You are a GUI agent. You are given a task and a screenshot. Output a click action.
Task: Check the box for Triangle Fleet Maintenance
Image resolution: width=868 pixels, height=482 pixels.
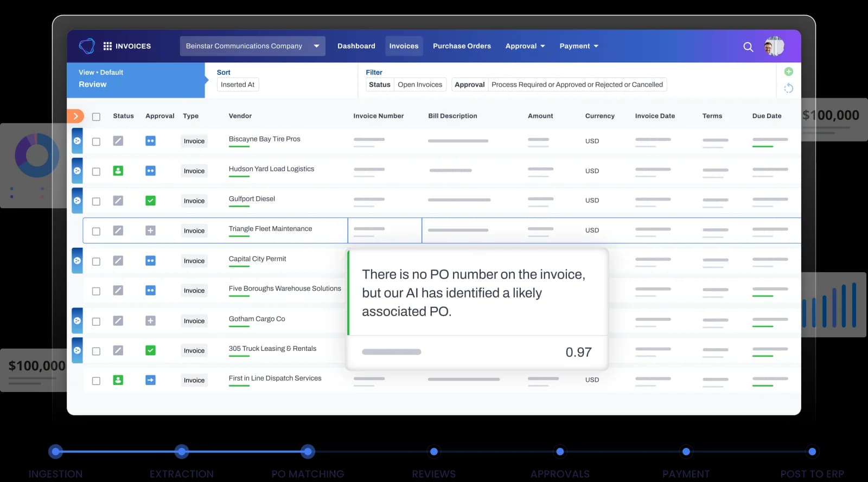tap(96, 231)
